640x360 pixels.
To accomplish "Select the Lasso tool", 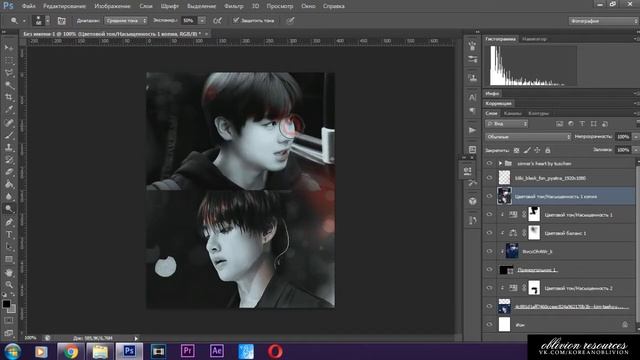I will click(x=9, y=73).
